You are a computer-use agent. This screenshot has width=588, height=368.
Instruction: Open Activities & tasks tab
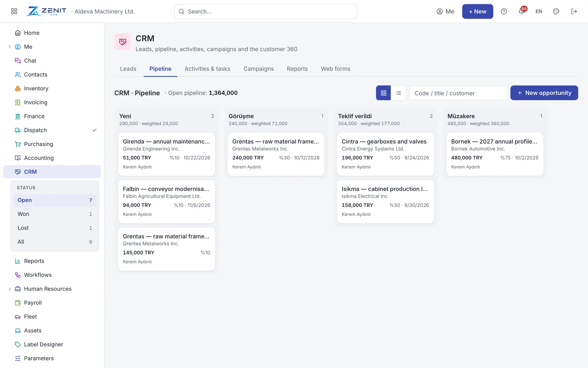point(207,69)
